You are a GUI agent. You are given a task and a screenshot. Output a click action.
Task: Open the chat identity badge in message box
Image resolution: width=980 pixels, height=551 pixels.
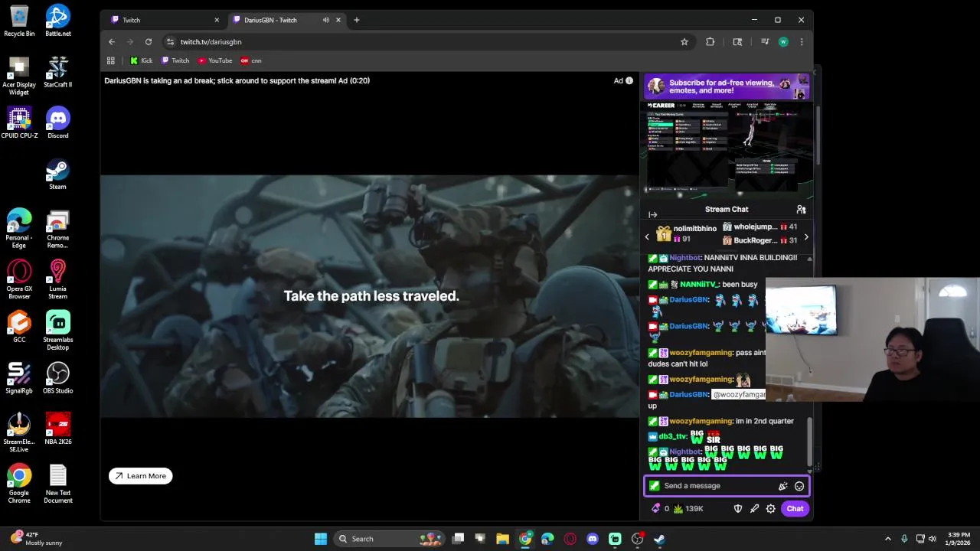pyautogui.click(x=654, y=486)
